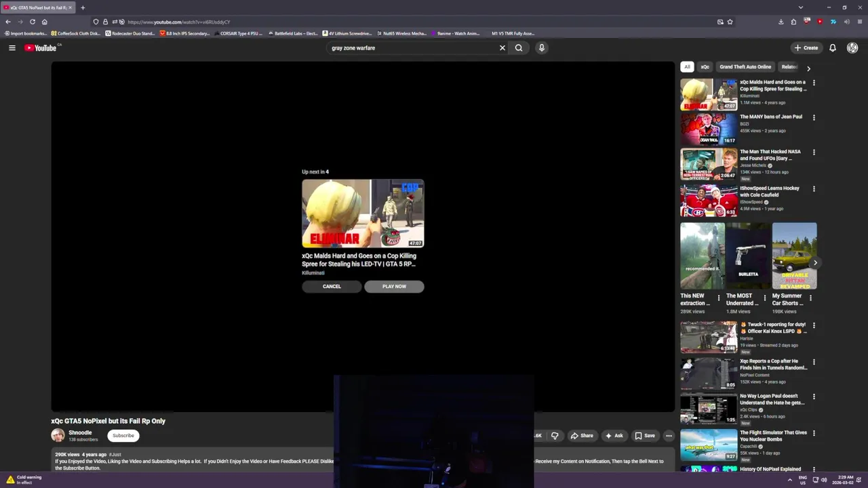Save the video to a playlist
868x488 pixels.
(x=645, y=436)
